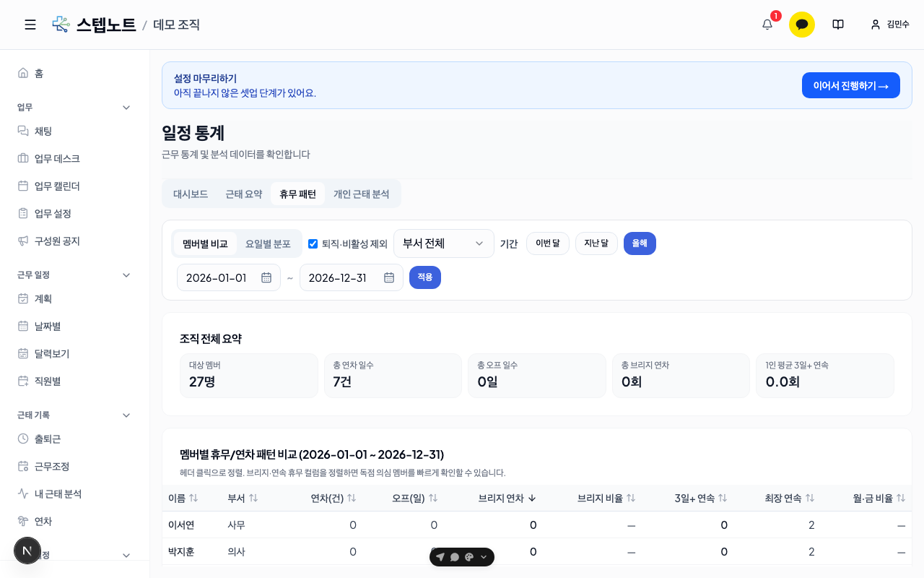
Task: Select the 요일별 분포 view toggle
Action: click(268, 243)
